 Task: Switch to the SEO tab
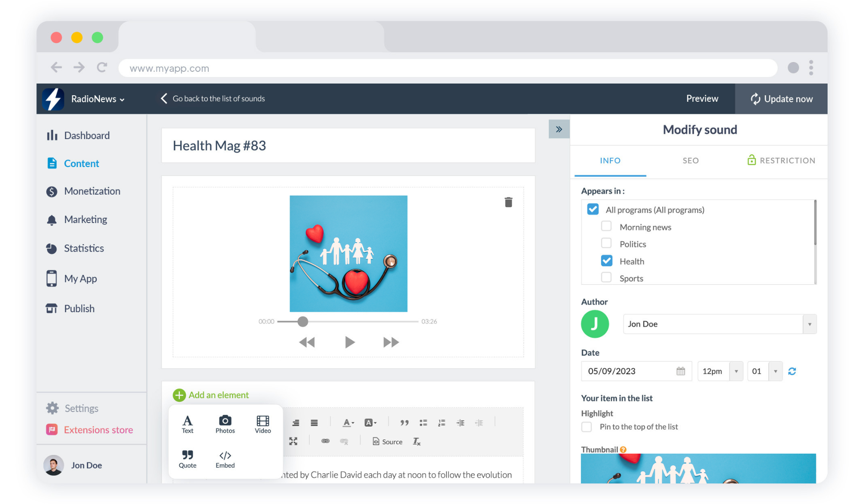coord(690,161)
